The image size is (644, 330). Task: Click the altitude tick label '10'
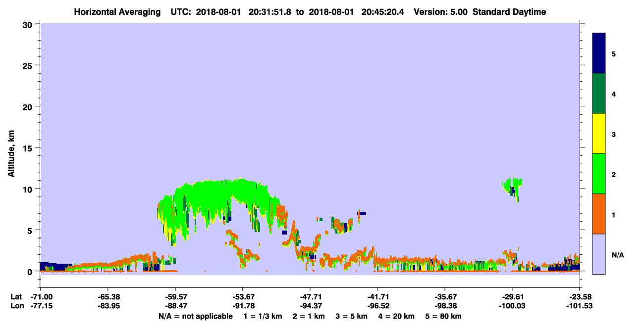pos(28,189)
